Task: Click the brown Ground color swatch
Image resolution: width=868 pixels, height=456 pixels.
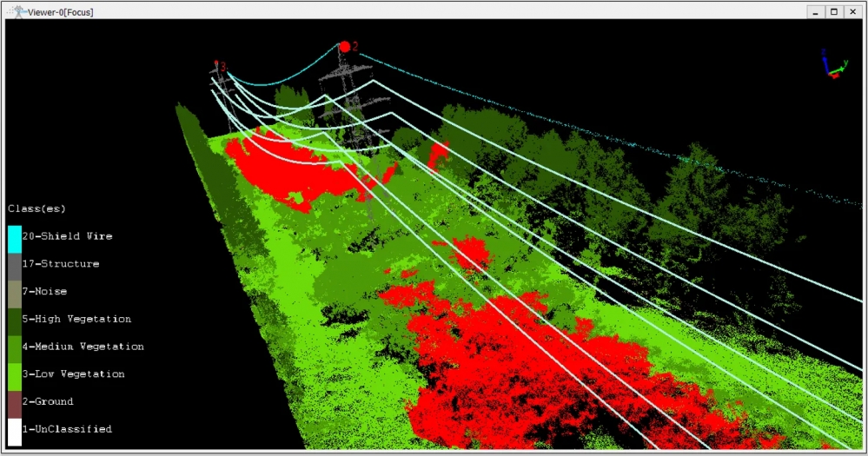Action: click(x=15, y=405)
